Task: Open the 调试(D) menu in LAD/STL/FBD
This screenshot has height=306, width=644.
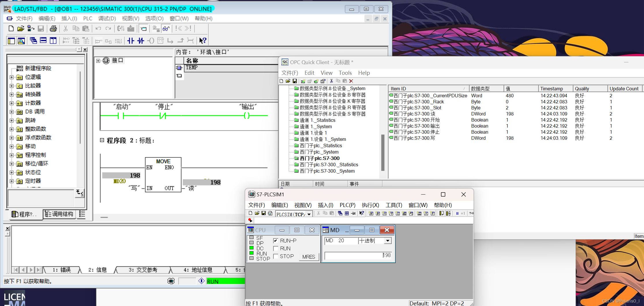Action: (x=107, y=18)
